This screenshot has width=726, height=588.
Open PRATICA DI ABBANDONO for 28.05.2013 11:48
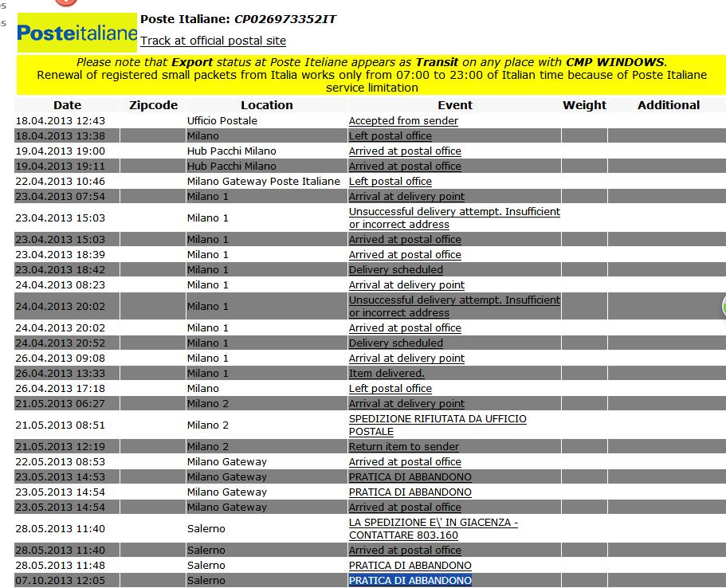point(410,566)
